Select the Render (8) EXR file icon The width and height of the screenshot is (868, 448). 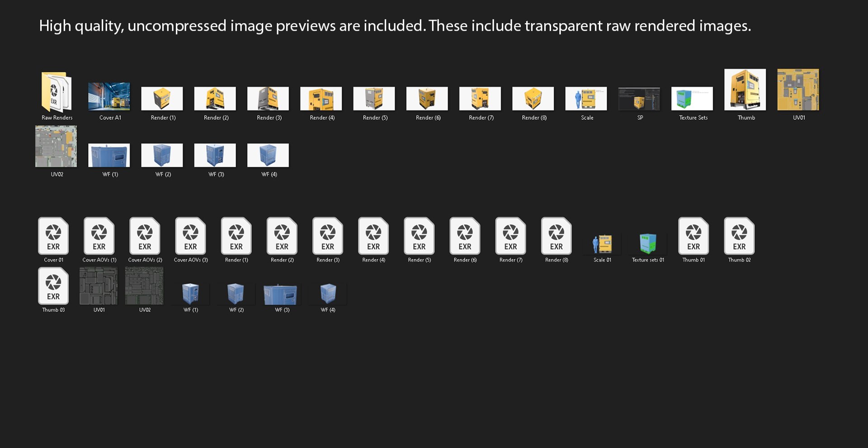(556, 236)
